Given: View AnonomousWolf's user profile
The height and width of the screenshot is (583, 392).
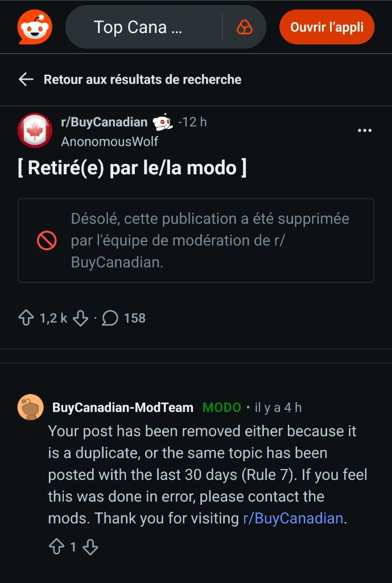Looking at the screenshot, I should 110,141.
